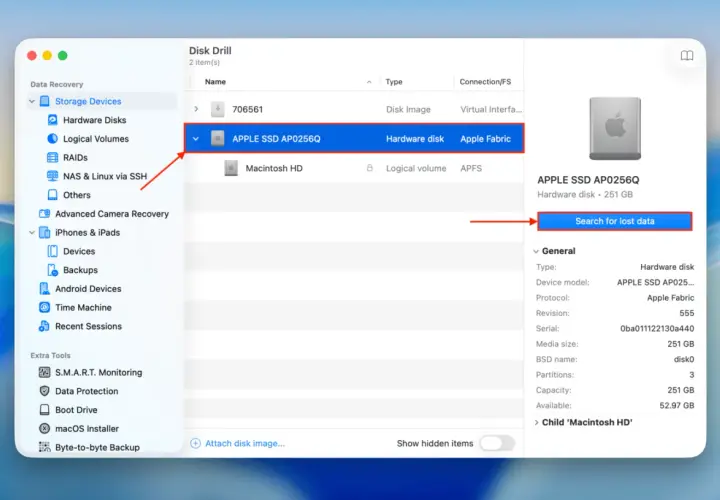Click the Time Machine icon
Image resolution: width=720 pixels, height=500 pixels.
click(x=45, y=307)
